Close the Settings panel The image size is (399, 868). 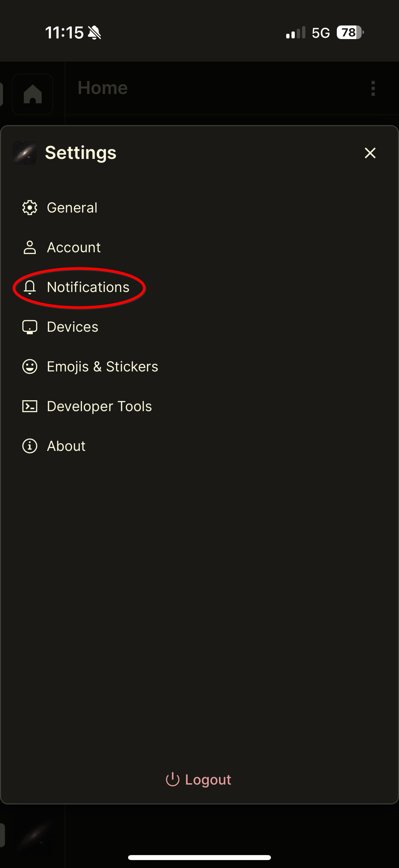coord(370,153)
